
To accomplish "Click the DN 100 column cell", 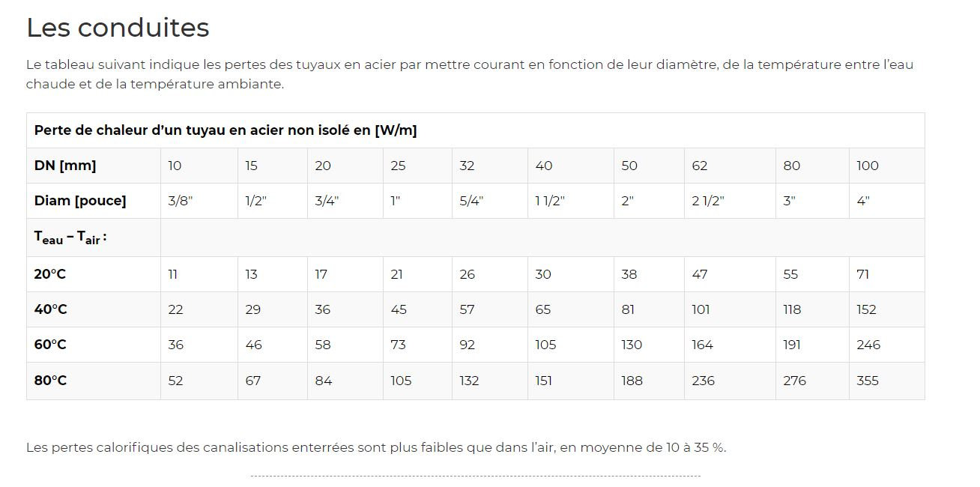I will pyautogui.click(x=868, y=166).
